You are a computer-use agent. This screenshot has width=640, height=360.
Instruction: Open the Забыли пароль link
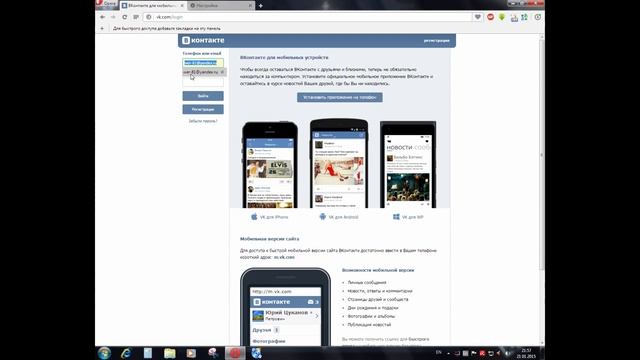point(203,121)
